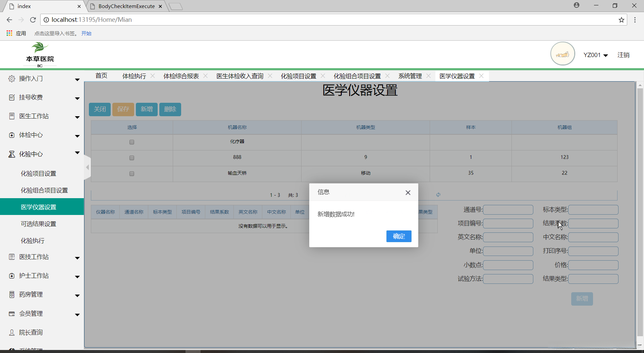Close the 信息 dialog with the X icon
The image size is (644, 353).
click(408, 192)
